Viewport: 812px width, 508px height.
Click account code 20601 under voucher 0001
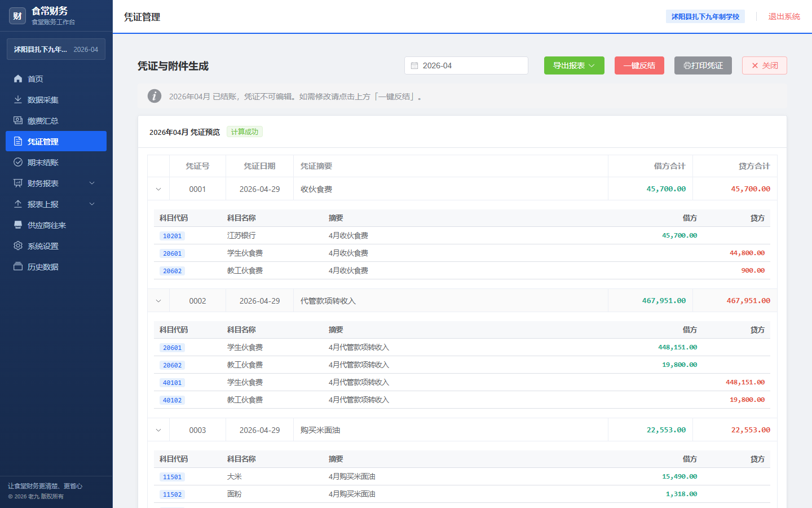pos(173,253)
